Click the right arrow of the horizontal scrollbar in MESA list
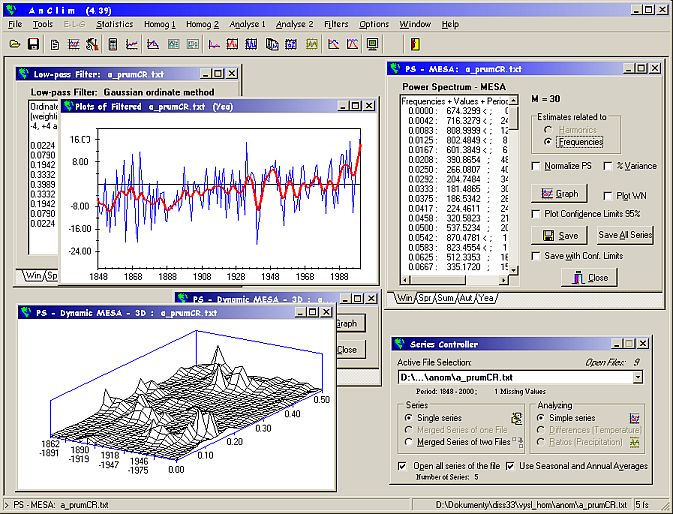 tap(503, 280)
